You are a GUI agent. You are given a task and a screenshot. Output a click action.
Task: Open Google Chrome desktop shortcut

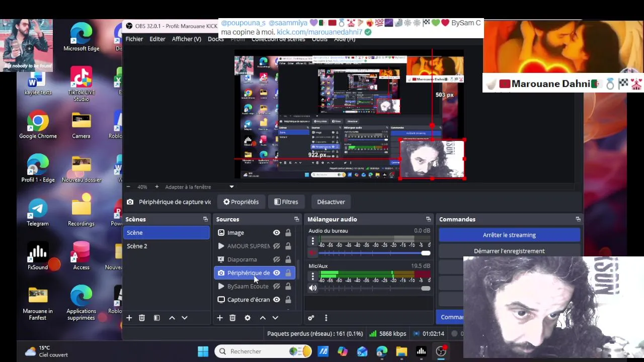(38, 126)
